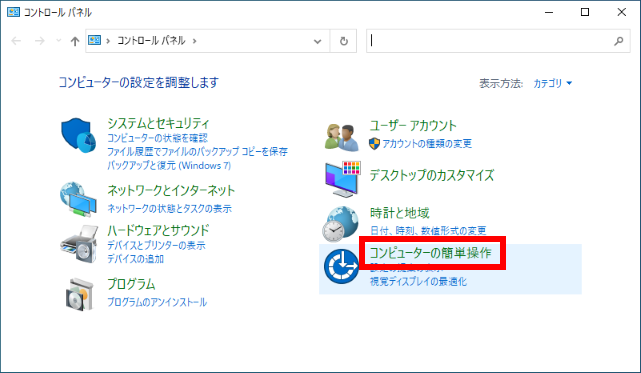Open ネットワークとインターネット category link
Image resolution: width=641 pixels, height=373 pixels.
(x=171, y=191)
